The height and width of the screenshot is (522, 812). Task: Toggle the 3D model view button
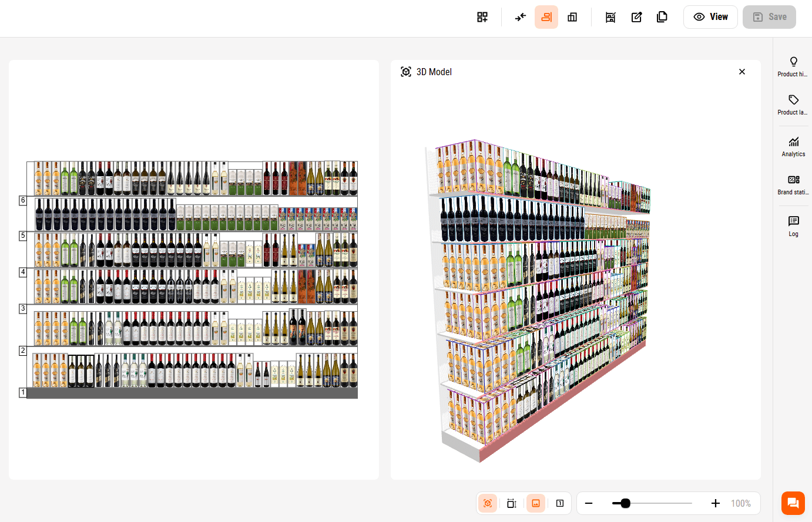tap(488, 503)
